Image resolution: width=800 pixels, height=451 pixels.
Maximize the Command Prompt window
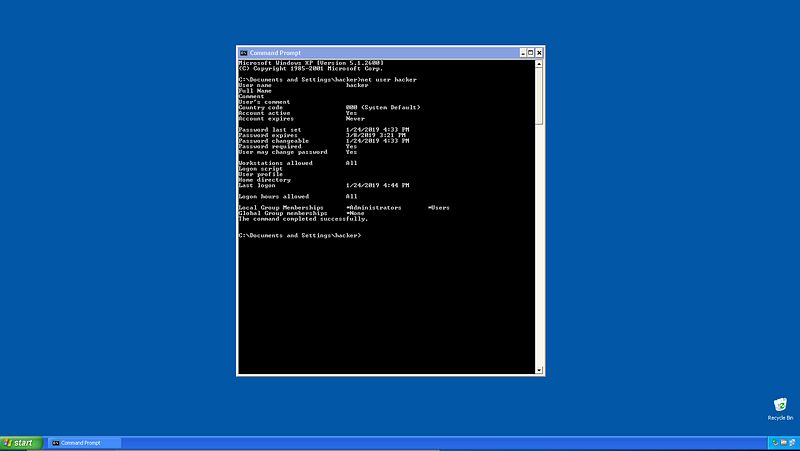pyautogui.click(x=531, y=53)
